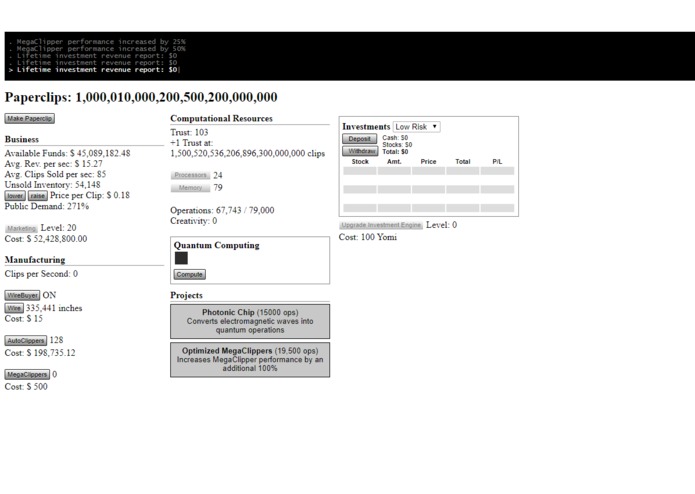
Task: Click Clips per Second: 0 text
Action: (41, 274)
